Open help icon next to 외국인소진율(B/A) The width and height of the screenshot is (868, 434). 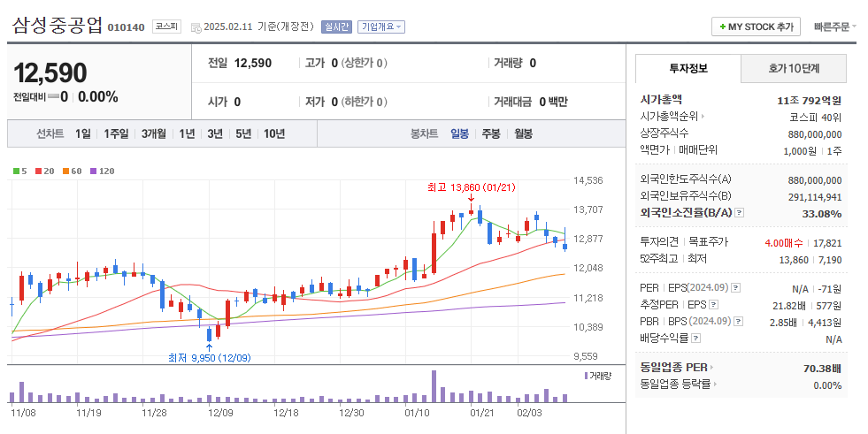pyautogui.click(x=740, y=213)
